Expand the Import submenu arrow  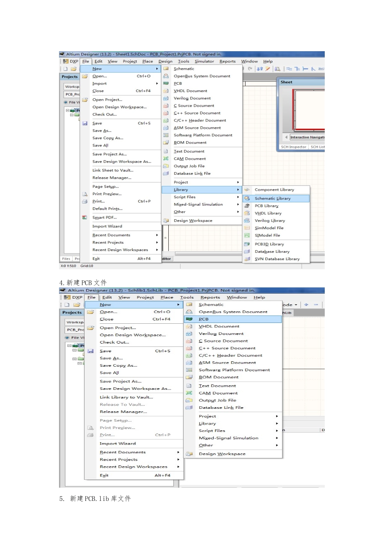[x=157, y=84]
